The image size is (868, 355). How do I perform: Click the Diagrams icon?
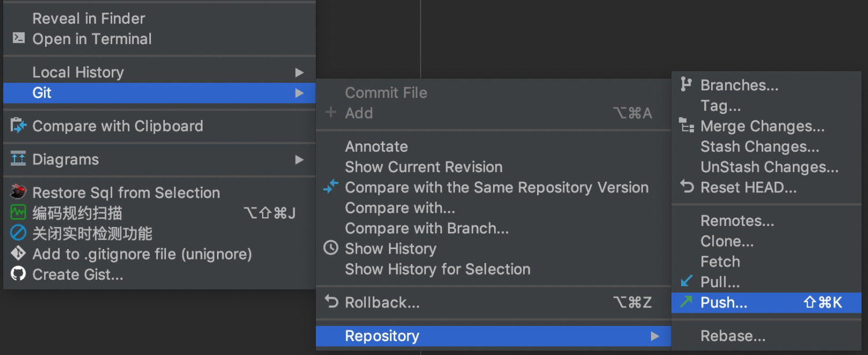click(19, 159)
